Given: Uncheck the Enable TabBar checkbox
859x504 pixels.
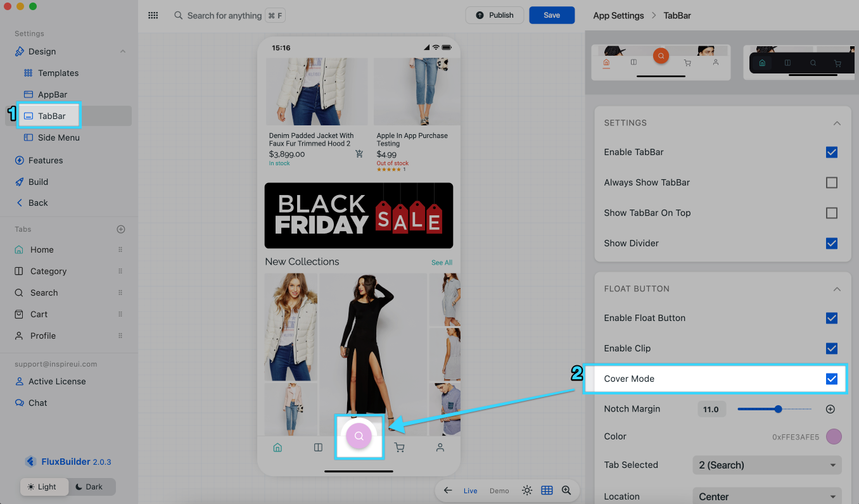Looking at the screenshot, I should (832, 152).
